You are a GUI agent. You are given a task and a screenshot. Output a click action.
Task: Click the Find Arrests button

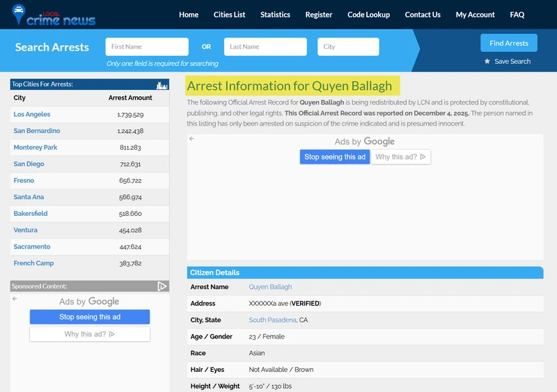point(509,43)
